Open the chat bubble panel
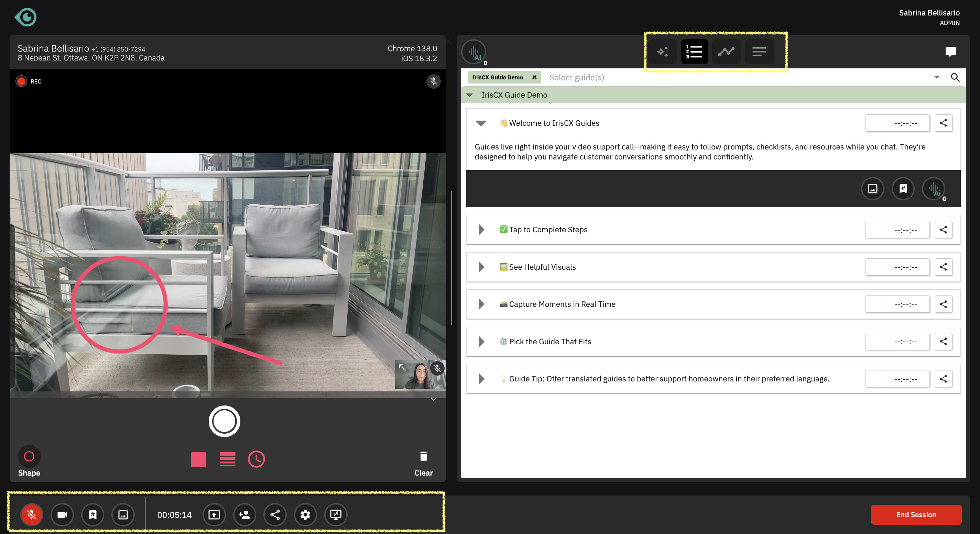980x534 pixels. [x=950, y=51]
